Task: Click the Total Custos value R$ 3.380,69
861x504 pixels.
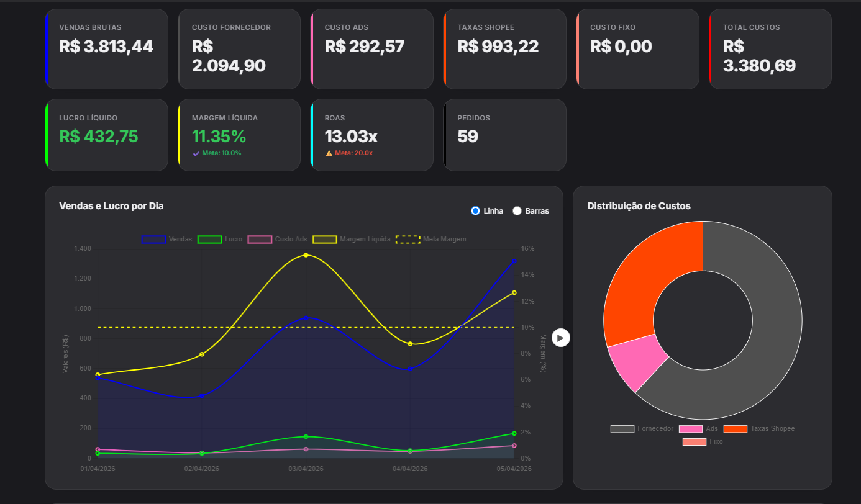Action: click(759, 56)
